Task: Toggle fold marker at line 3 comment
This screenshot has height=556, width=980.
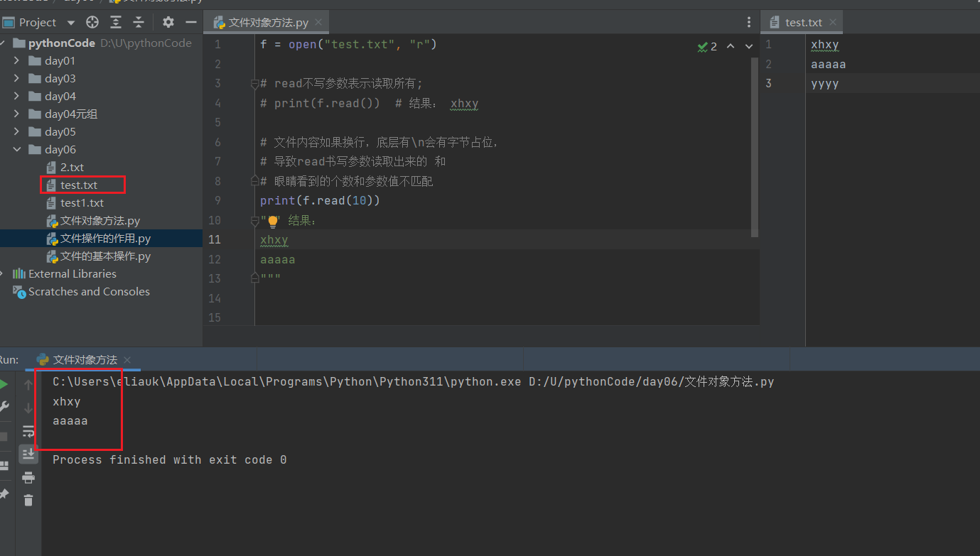Action: coord(254,84)
